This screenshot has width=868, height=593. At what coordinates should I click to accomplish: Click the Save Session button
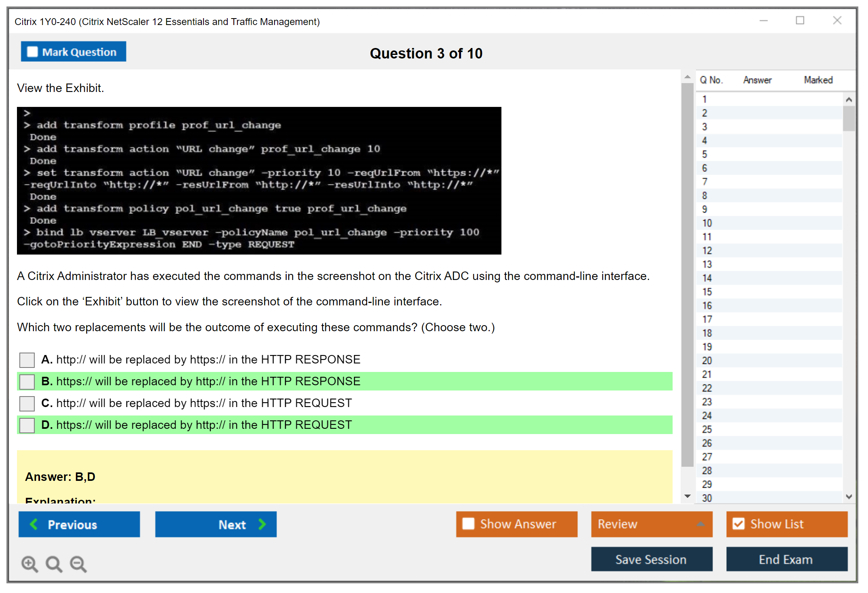pyautogui.click(x=651, y=560)
